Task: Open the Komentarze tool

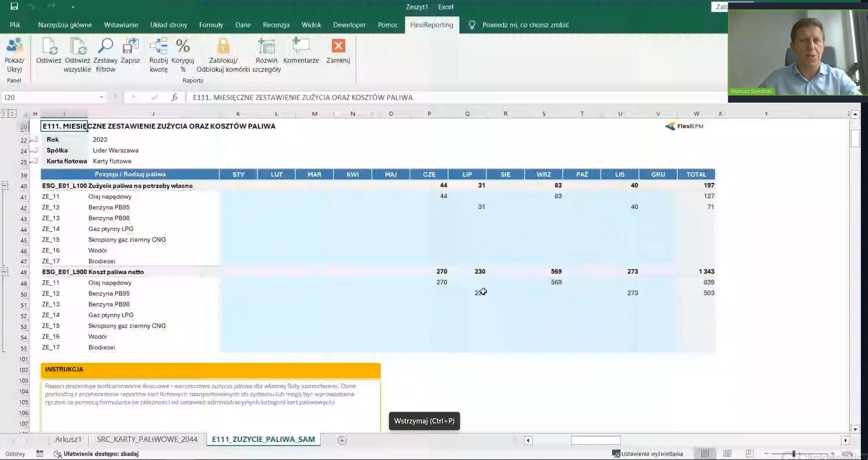Action: [x=301, y=47]
